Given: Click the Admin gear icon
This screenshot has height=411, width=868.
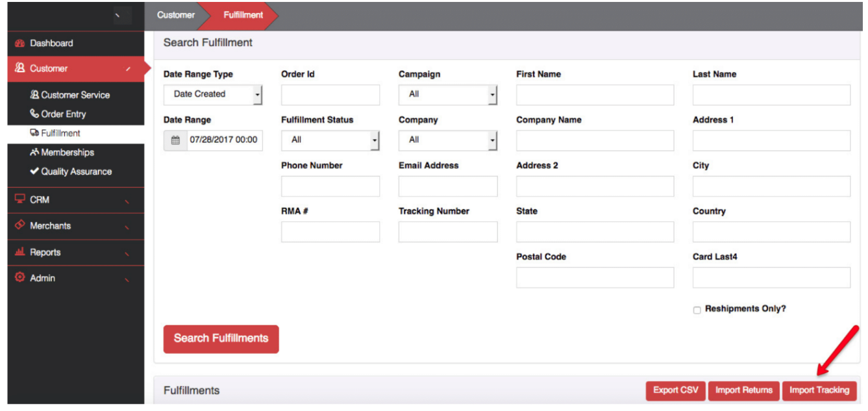Looking at the screenshot, I should (19, 278).
